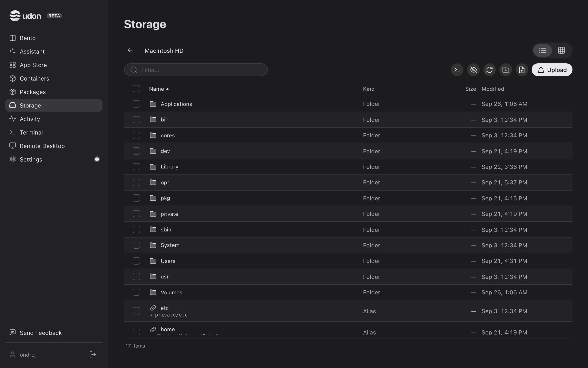
Task: Open the cores folder name
Action: tap(168, 135)
